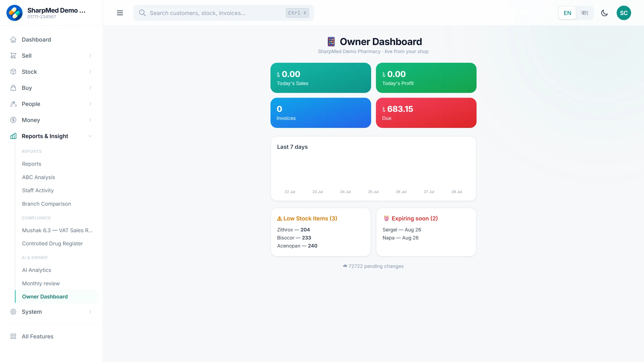Open Controlled Drug Register
The width and height of the screenshot is (644, 362).
(56, 243)
